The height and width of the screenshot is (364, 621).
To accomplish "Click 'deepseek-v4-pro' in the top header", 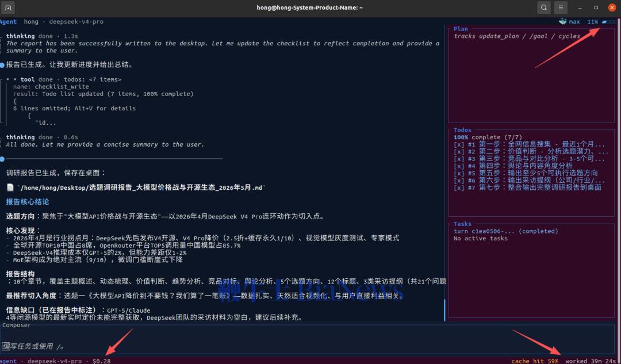I will (76, 22).
